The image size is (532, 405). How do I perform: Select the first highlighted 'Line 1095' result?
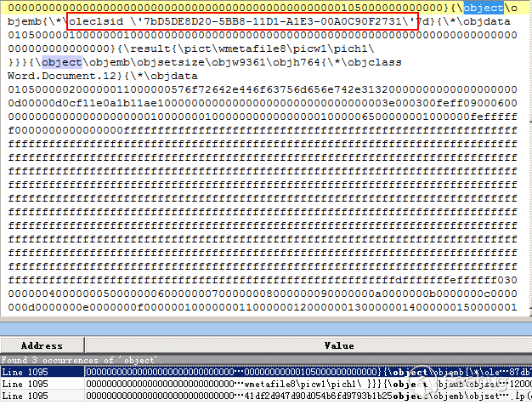[266, 372]
